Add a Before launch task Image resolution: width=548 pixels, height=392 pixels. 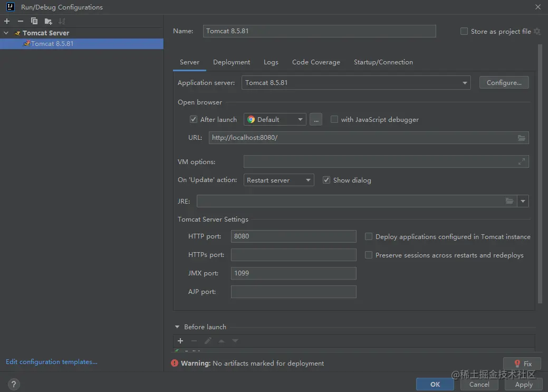point(180,341)
